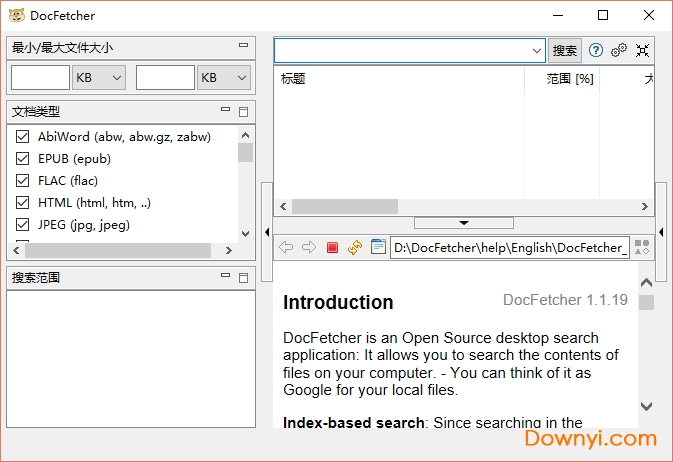
Task: Sort by 范围 [%] column header
Action: [562, 79]
